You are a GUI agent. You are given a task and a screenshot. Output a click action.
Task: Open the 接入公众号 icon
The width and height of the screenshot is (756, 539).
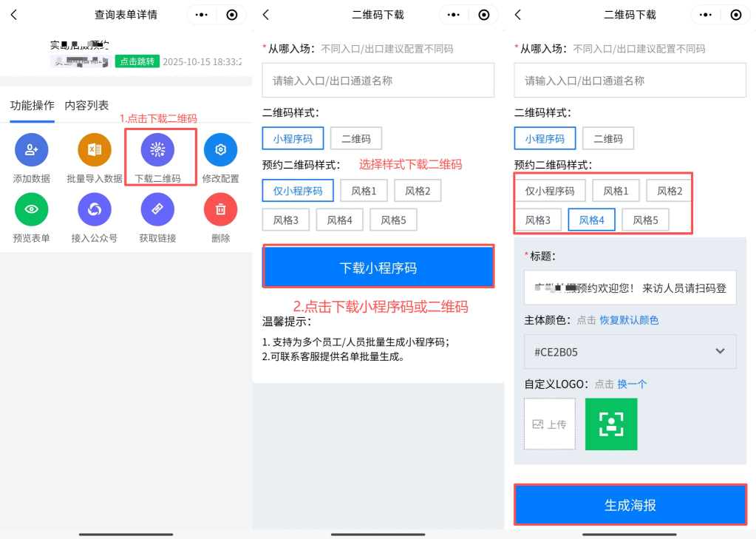click(x=95, y=209)
